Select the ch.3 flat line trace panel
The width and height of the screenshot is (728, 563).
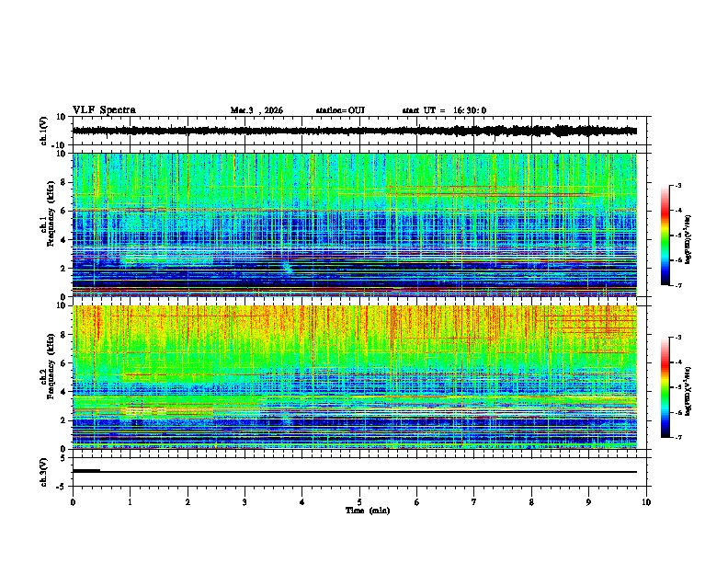(361, 472)
